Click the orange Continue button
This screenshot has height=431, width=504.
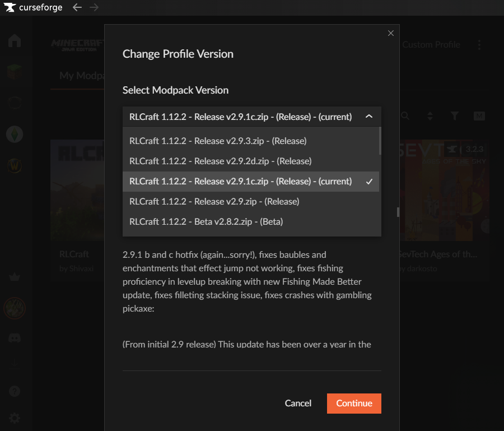[354, 404]
